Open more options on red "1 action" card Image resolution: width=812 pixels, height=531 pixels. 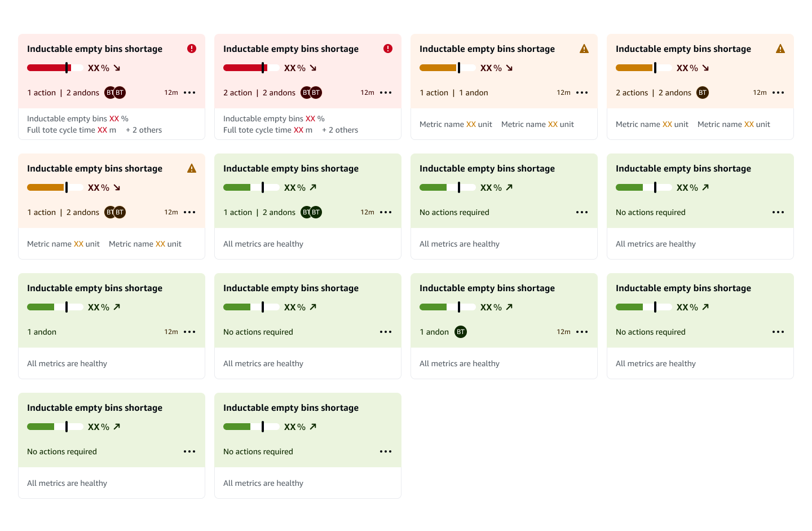tap(189, 93)
